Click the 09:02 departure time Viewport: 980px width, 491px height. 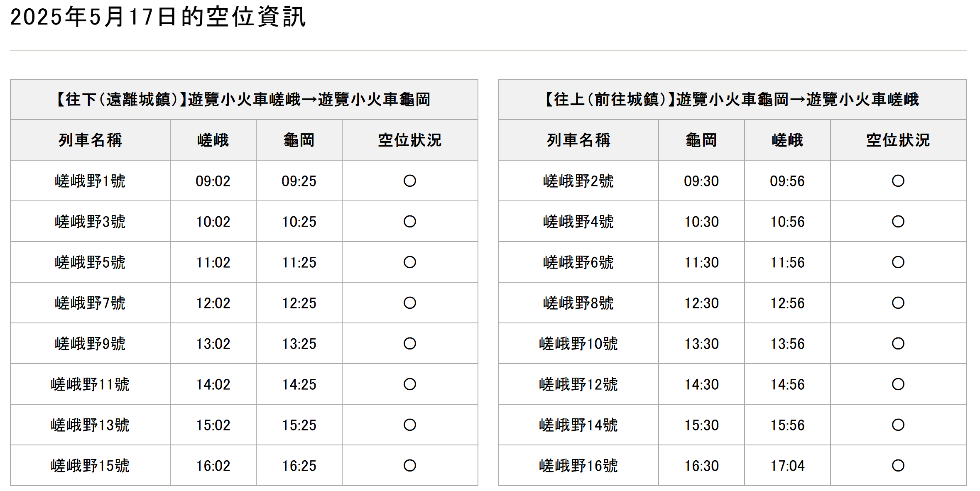[213, 181]
